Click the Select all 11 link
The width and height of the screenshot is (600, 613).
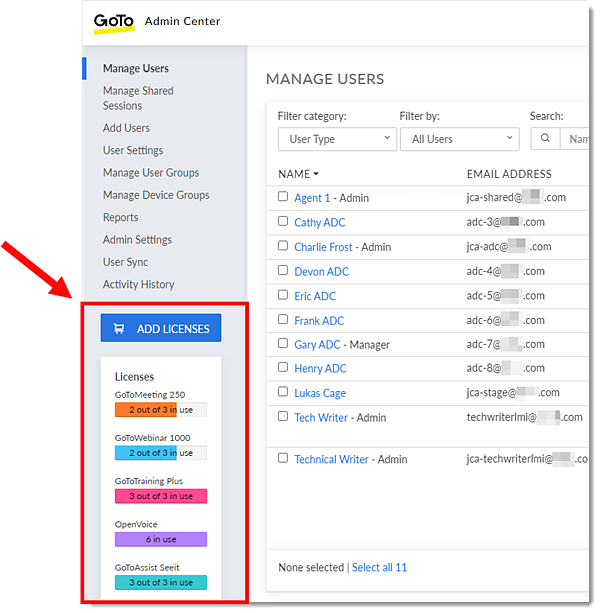pos(379,568)
